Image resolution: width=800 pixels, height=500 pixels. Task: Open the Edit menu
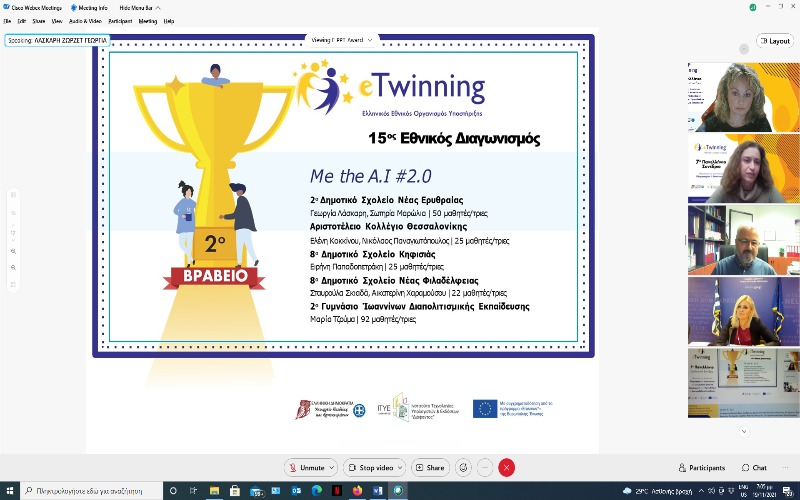(22, 21)
